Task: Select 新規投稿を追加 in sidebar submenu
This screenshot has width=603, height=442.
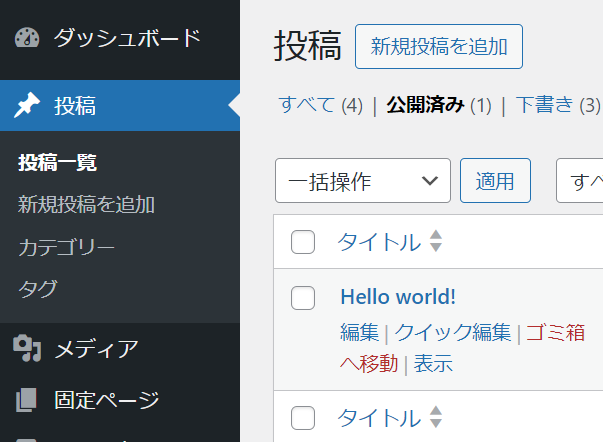Action: [x=87, y=204]
